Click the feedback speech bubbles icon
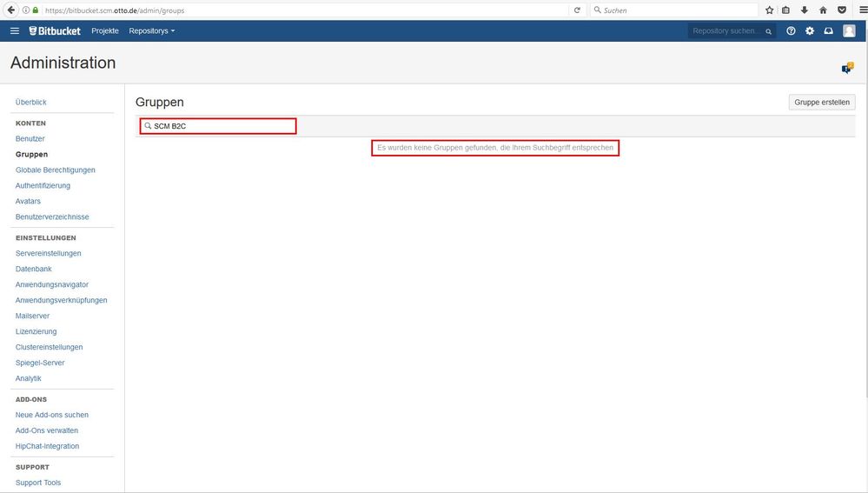868x493 pixels. [x=847, y=68]
